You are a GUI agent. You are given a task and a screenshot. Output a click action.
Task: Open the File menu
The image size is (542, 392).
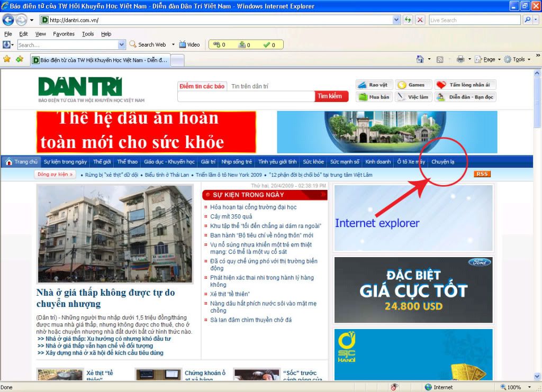tap(8, 34)
